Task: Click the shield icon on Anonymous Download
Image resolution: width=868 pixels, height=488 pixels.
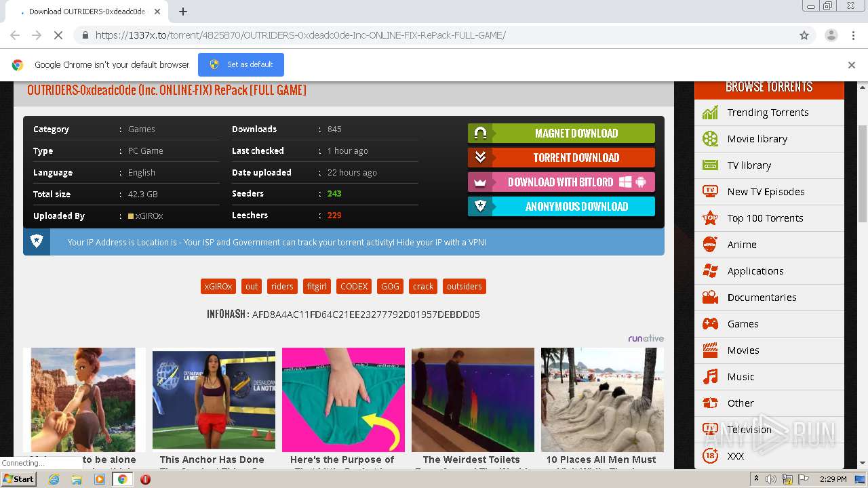Action: 480,206
